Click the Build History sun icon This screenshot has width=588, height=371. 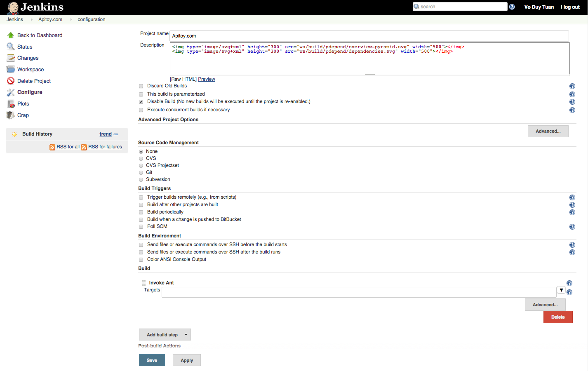click(x=14, y=134)
